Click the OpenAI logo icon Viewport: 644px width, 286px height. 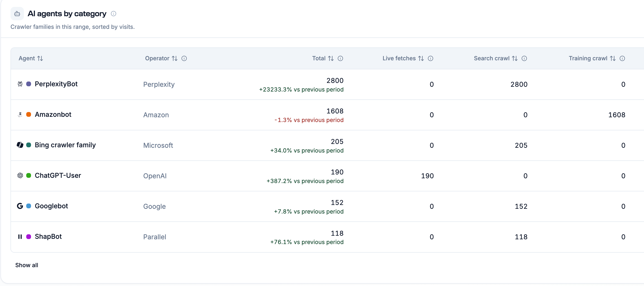[20, 175]
